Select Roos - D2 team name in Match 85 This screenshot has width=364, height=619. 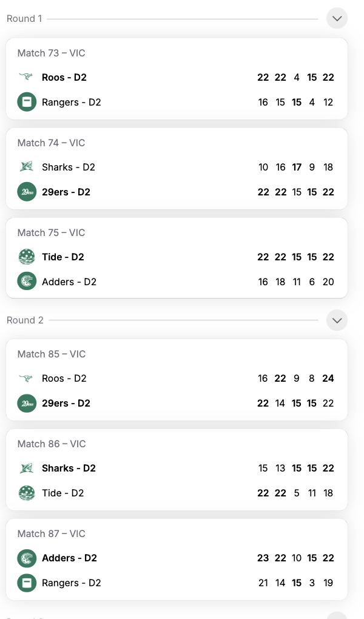(64, 378)
